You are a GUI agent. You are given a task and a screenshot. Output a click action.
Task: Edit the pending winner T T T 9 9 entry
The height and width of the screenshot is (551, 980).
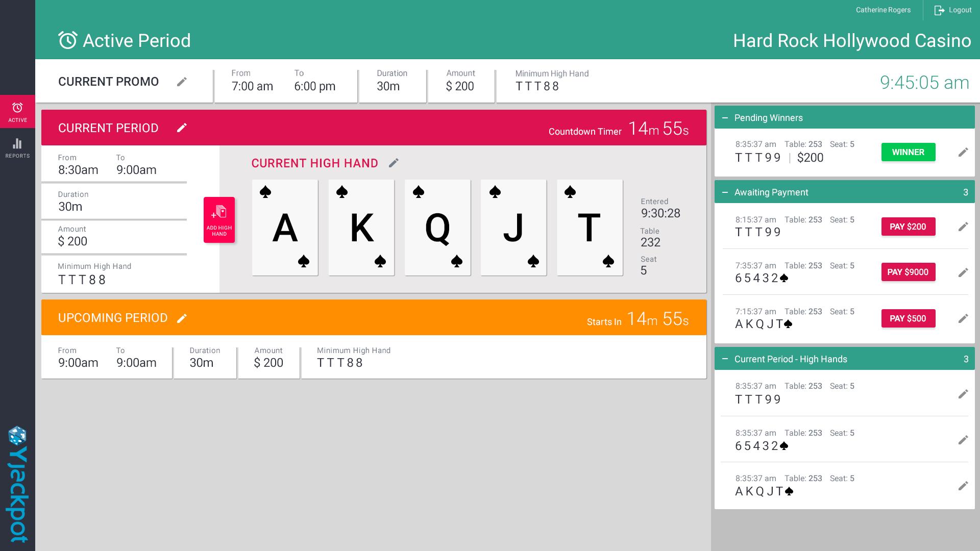(x=963, y=152)
